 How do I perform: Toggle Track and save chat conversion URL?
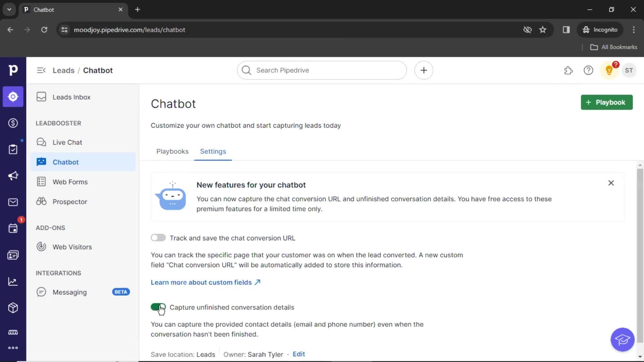tap(158, 238)
